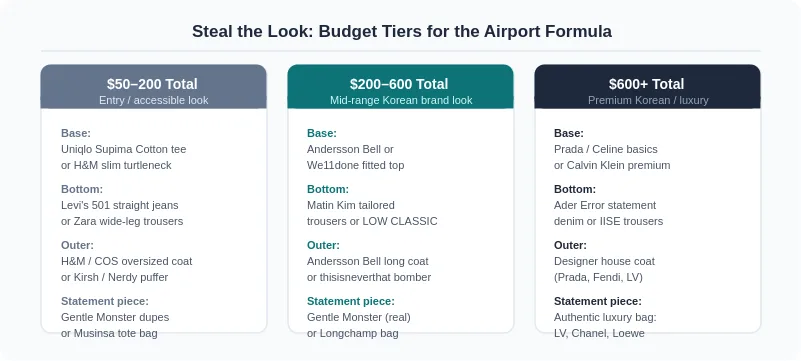Select the $200–600 Total tier header
801x361 pixels.
click(x=400, y=86)
